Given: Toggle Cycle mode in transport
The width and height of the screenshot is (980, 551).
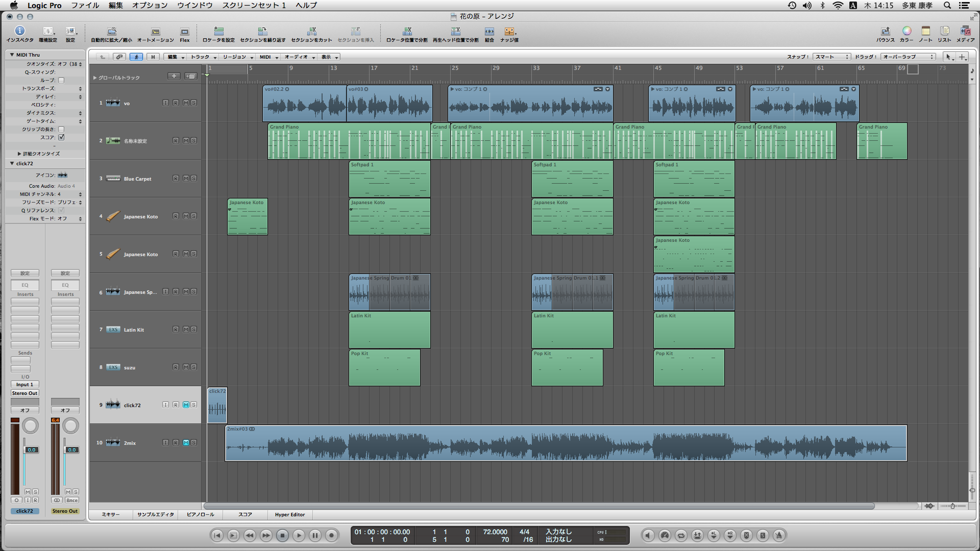Looking at the screenshot, I should pos(681,535).
